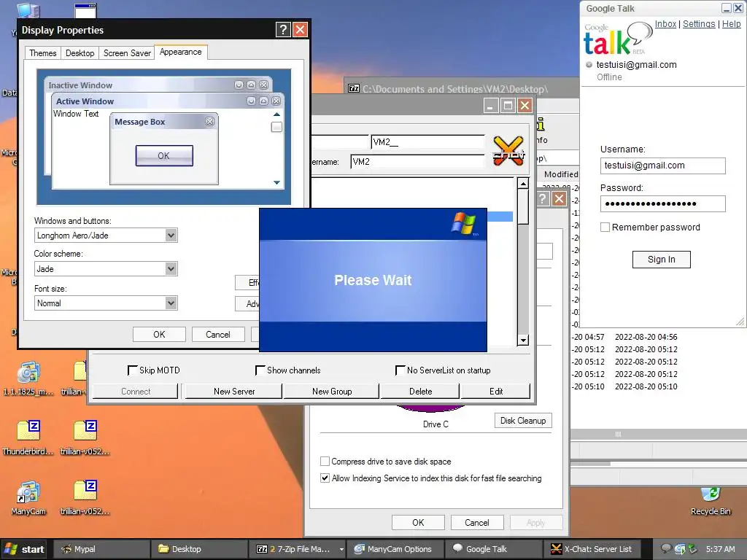
Task: Click X-Chat server list scroll up arrow
Action: pyautogui.click(x=523, y=183)
